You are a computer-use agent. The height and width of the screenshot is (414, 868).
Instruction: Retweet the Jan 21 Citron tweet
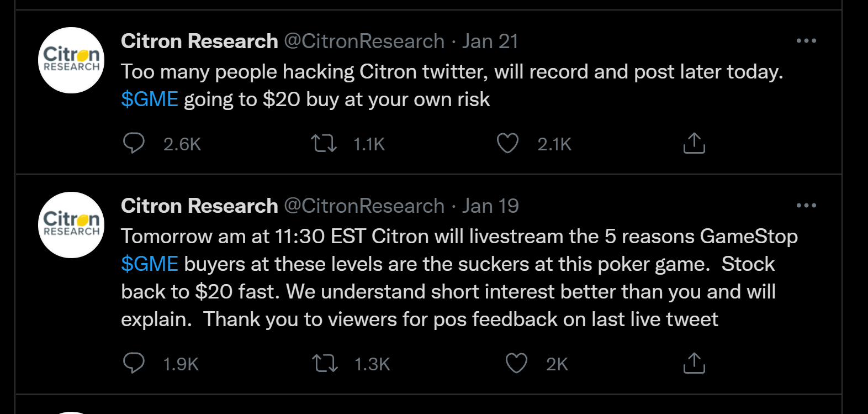[x=324, y=144]
